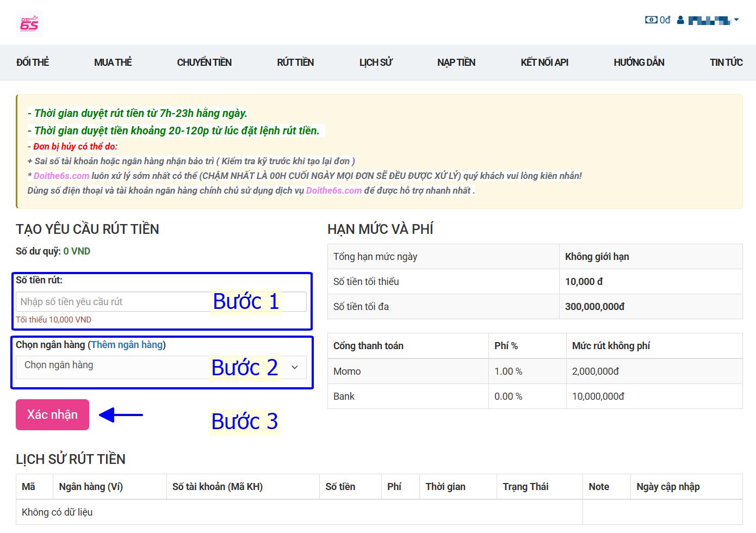Open the CHUYỂN TIỀN menu item
Screen dimensions: 756x533
coord(204,63)
